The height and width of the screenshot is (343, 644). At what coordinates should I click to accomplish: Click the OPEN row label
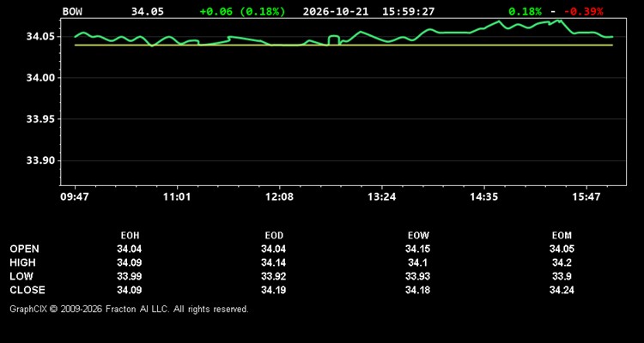click(x=25, y=249)
